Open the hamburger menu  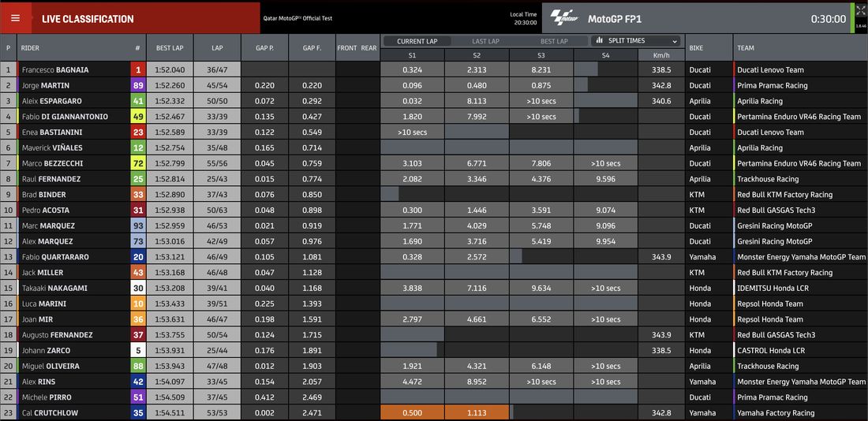(16, 18)
